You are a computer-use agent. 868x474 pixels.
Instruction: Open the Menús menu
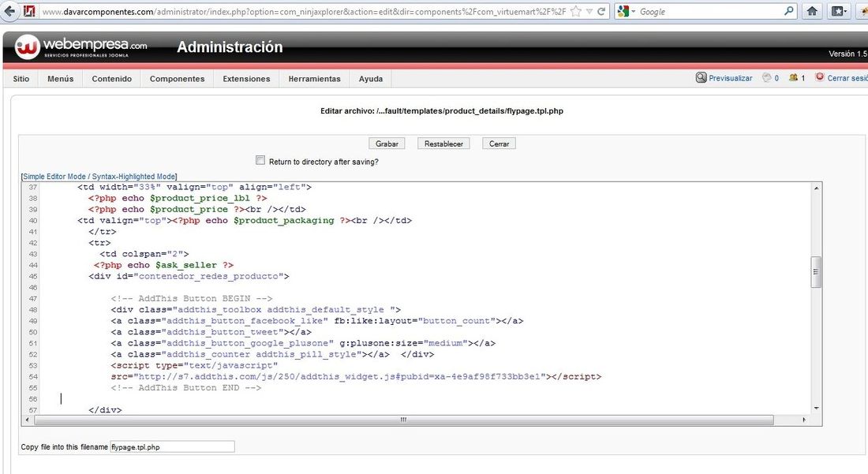[x=60, y=79]
